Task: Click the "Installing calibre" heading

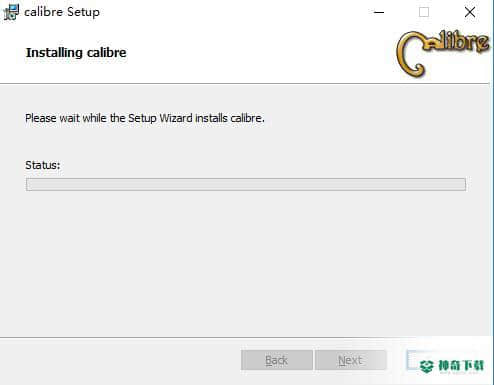Action: (76, 53)
